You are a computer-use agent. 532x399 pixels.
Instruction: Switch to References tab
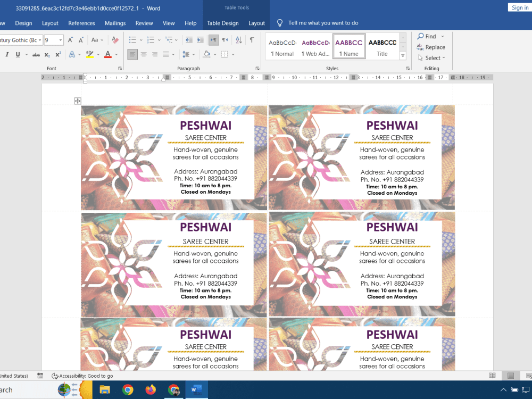click(81, 23)
